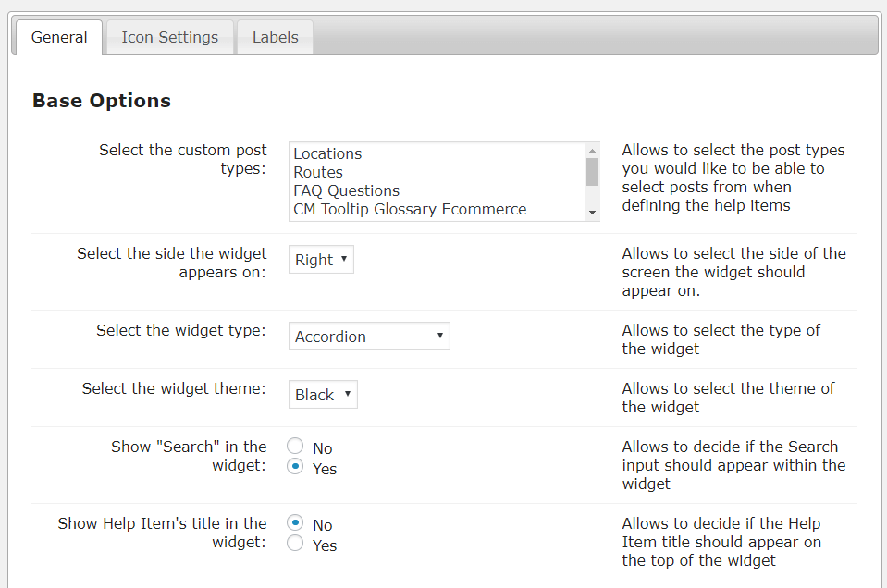This screenshot has width=887, height=588.
Task: Pick CM Tooltip Glossary Ecommerce post type
Action: click(410, 210)
